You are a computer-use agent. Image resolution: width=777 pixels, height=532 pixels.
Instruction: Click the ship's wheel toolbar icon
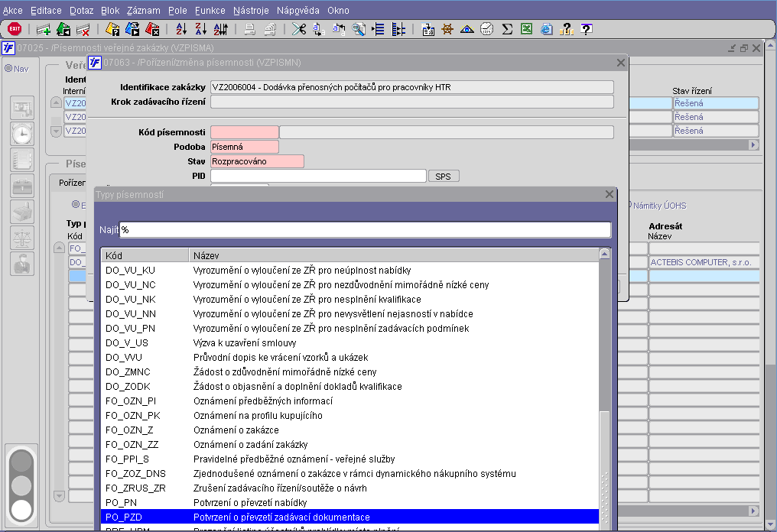[447, 29]
